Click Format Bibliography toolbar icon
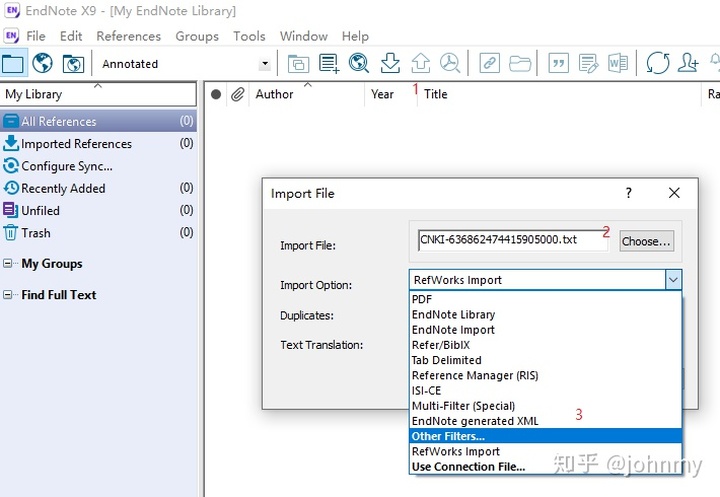The width and height of the screenshot is (720, 497). [x=589, y=64]
